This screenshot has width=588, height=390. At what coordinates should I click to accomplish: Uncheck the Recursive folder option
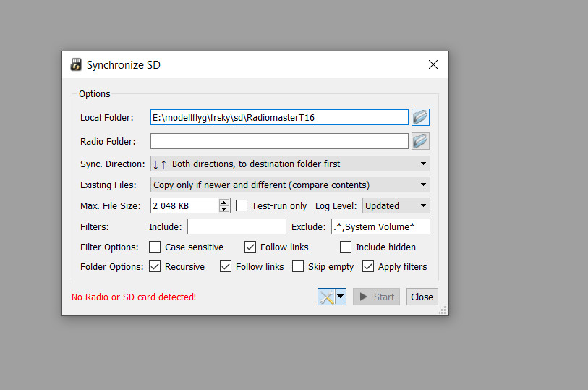(x=155, y=266)
